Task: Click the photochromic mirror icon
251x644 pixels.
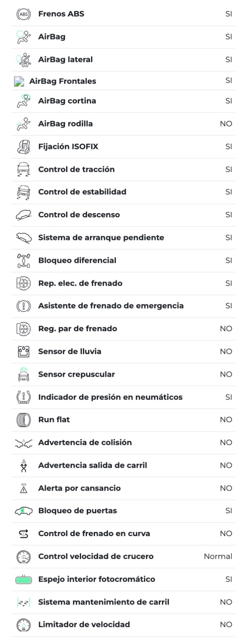Action: (x=23, y=580)
